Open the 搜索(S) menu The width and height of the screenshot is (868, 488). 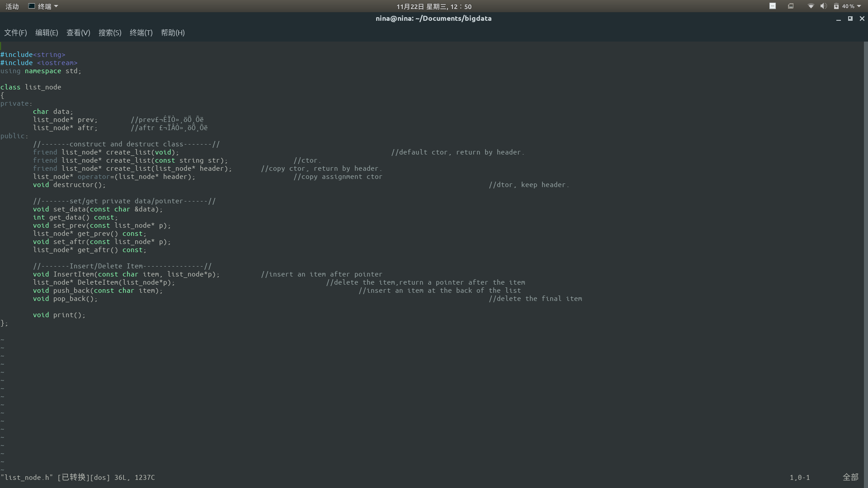[x=110, y=33]
